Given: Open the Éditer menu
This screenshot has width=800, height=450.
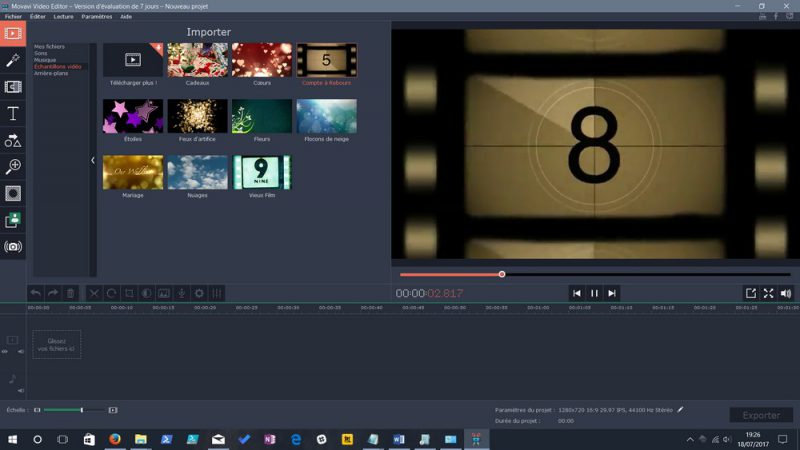Looking at the screenshot, I should coord(38,17).
